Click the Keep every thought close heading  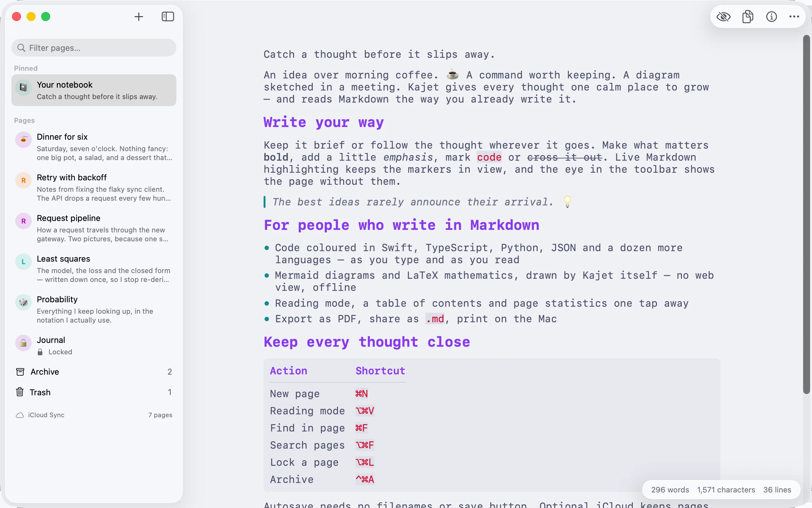pyautogui.click(x=367, y=342)
